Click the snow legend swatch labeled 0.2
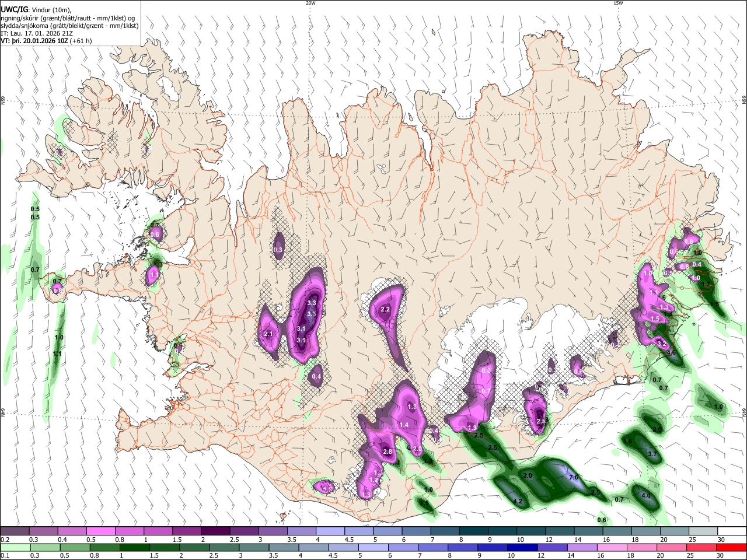This screenshot has height=560, width=747. tap(15, 531)
